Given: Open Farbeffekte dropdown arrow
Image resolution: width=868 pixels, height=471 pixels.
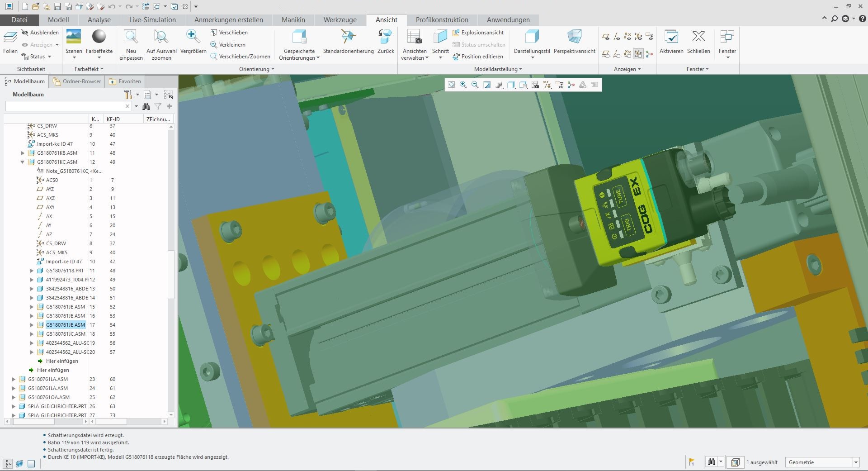Looking at the screenshot, I should 99,57.
